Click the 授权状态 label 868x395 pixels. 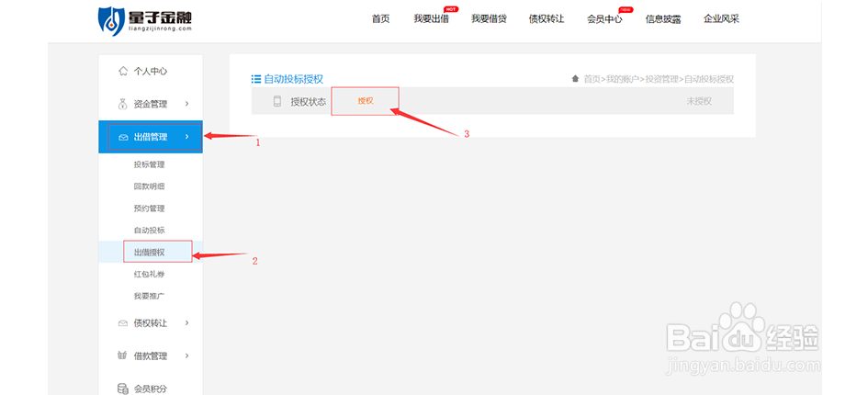pyautogui.click(x=309, y=102)
